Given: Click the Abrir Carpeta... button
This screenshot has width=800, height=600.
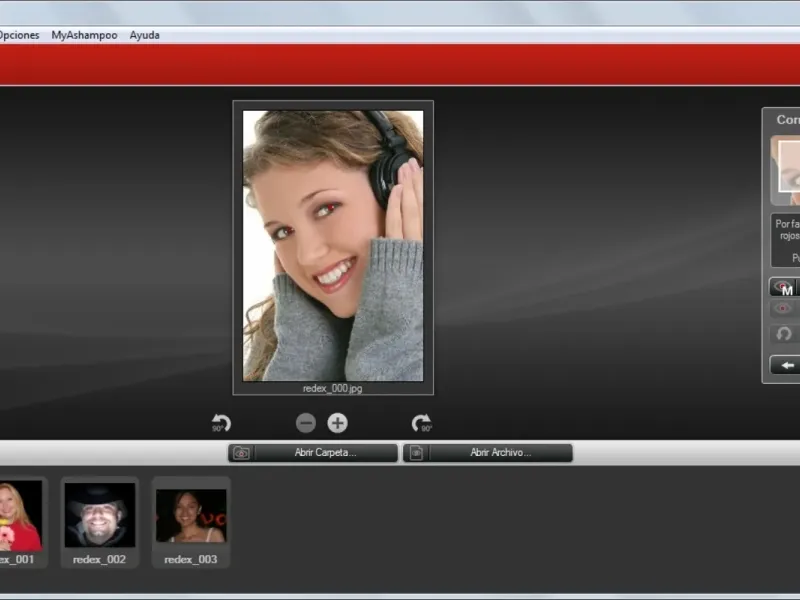Looking at the screenshot, I should point(326,453).
